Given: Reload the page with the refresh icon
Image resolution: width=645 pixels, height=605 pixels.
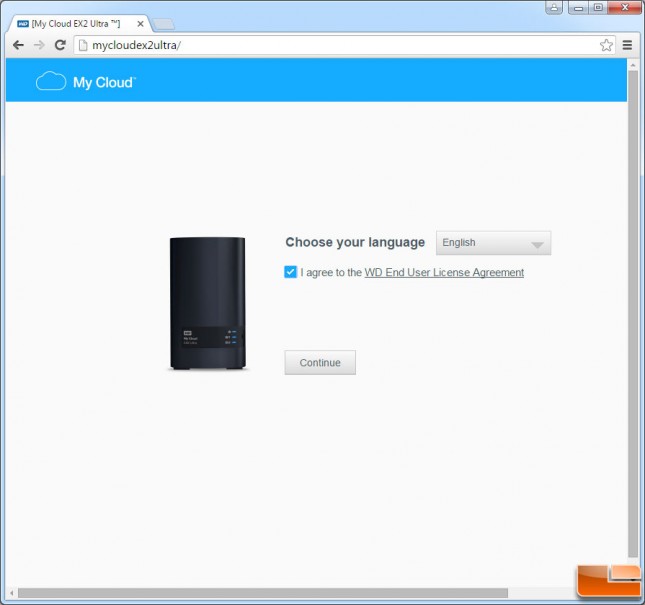Looking at the screenshot, I should [60, 45].
